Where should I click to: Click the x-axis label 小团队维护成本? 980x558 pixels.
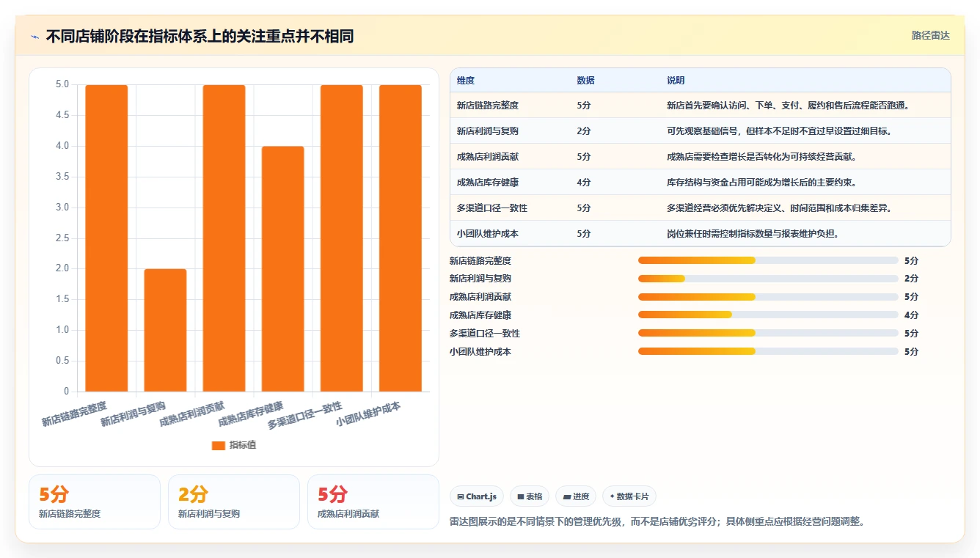tap(369, 414)
